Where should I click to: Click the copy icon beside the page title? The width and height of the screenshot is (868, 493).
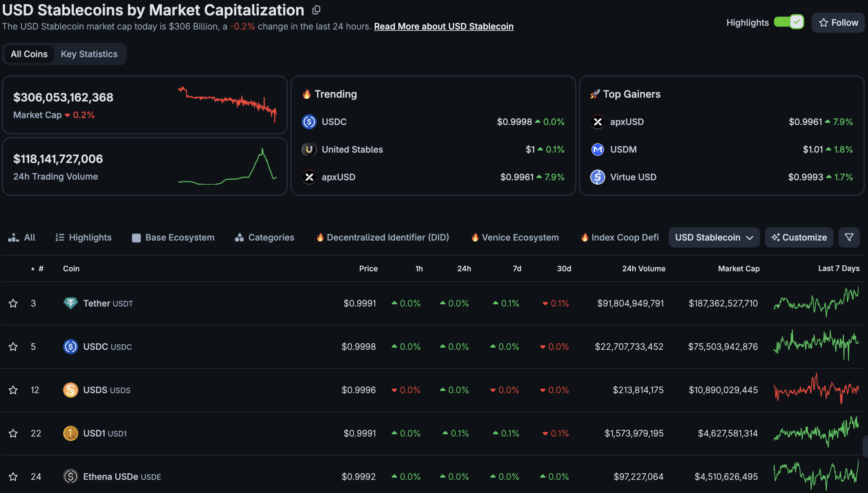click(316, 10)
